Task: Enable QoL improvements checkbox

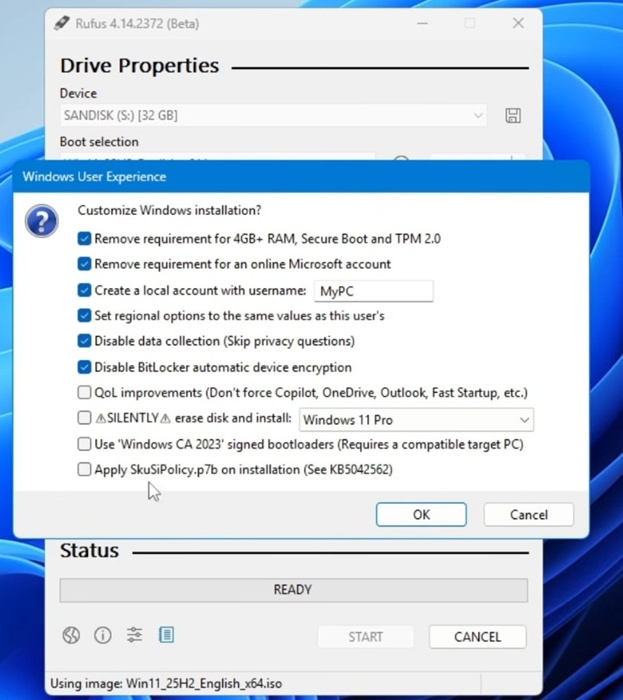Action: pos(84,393)
